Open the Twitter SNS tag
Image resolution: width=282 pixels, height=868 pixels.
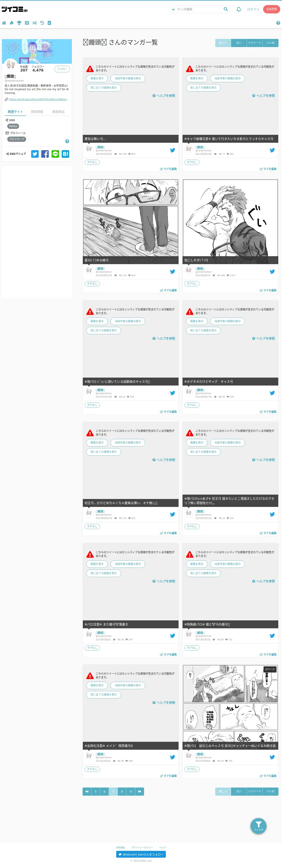[13, 126]
